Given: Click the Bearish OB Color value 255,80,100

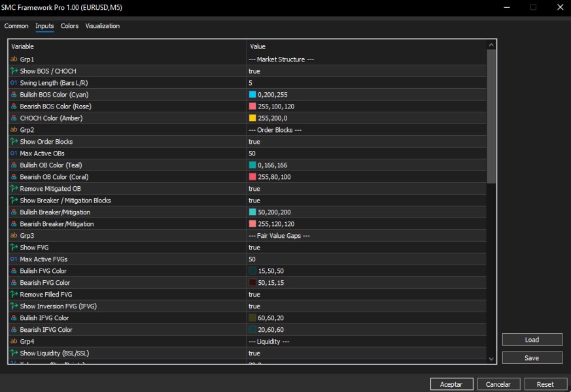Looking at the screenshot, I should [x=274, y=177].
